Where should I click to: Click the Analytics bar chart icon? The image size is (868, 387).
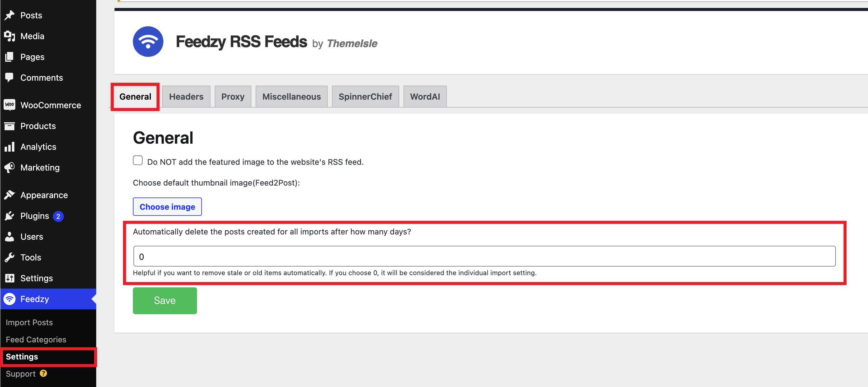[x=9, y=147]
